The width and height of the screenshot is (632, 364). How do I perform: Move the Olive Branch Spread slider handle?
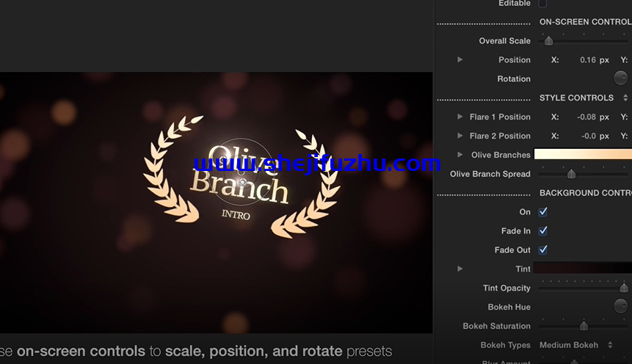pyautogui.click(x=571, y=174)
